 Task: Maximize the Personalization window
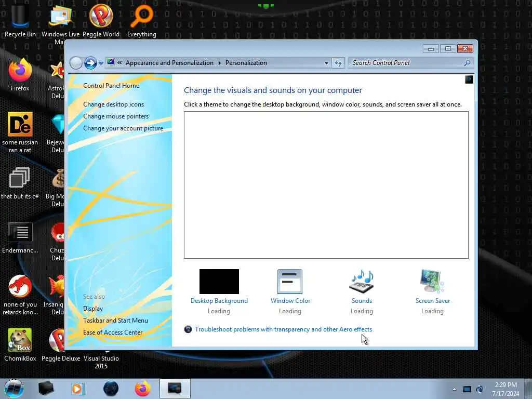[x=448, y=49]
